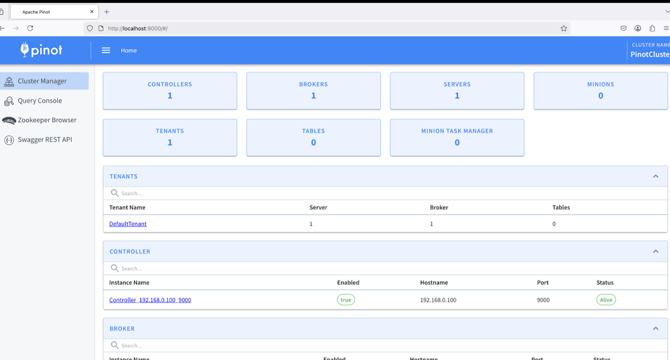Open the Minion Task Manager card
The width and height of the screenshot is (670, 360).
tap(457, 138)
